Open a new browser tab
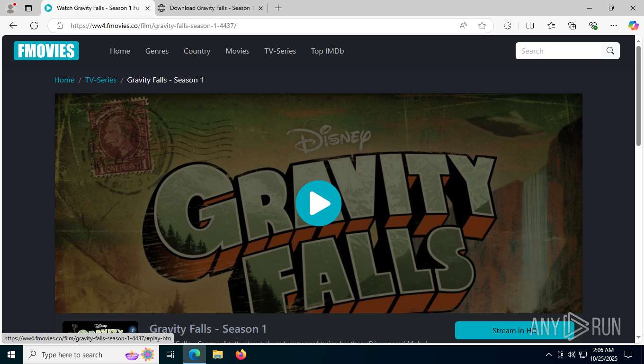The height and width of the screenshot is (364, 644). click(278, 8)
